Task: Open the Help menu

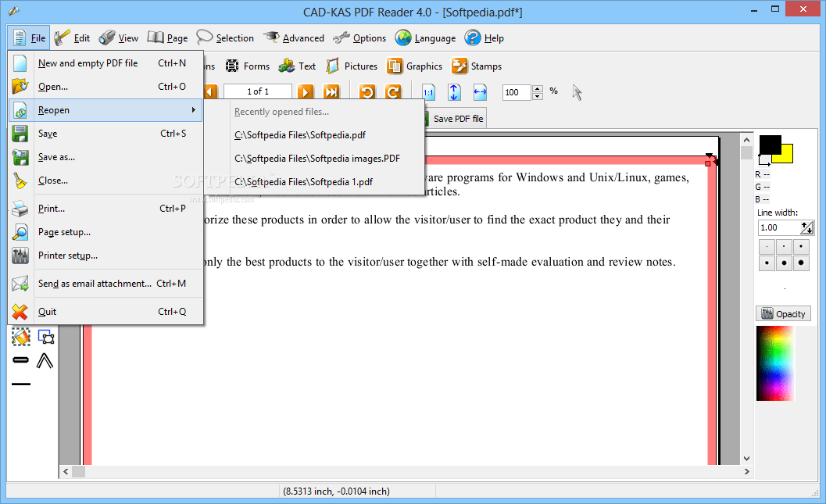Action: pos(485,38)
